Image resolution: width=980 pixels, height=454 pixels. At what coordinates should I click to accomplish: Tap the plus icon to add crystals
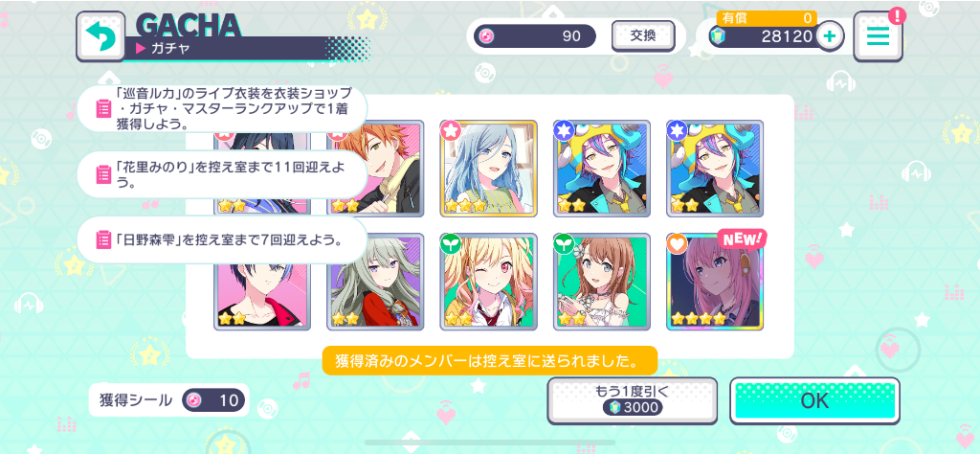click(830, 36)
